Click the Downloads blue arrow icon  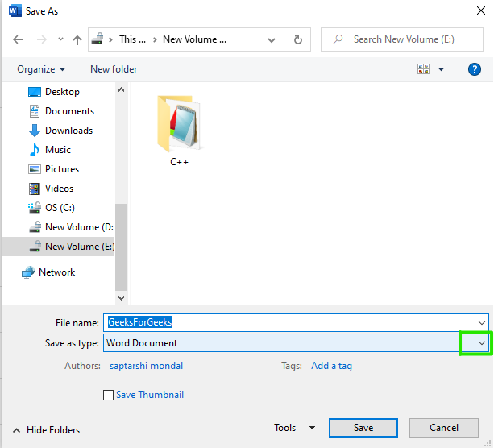tap(35, 131)
